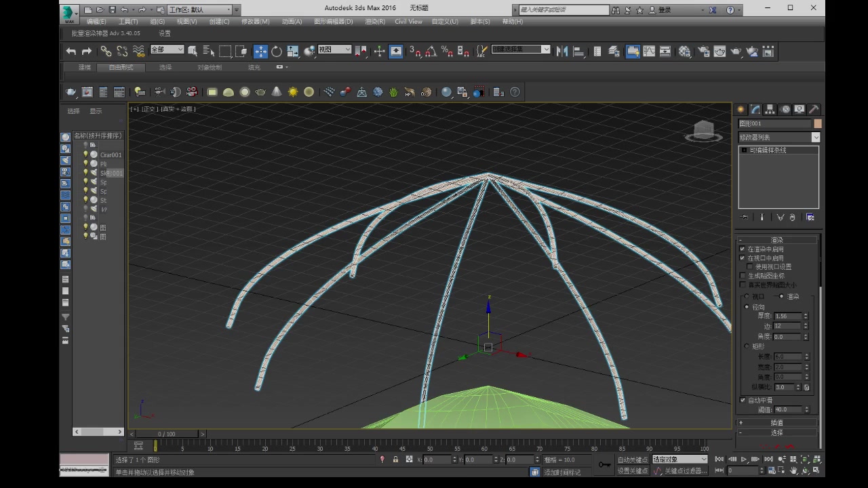Image resolution: width=868 pixels, height=488 pixels.
Task: Switch to the 对象绘制 ribbon tab
Action: tap(210, 68)
